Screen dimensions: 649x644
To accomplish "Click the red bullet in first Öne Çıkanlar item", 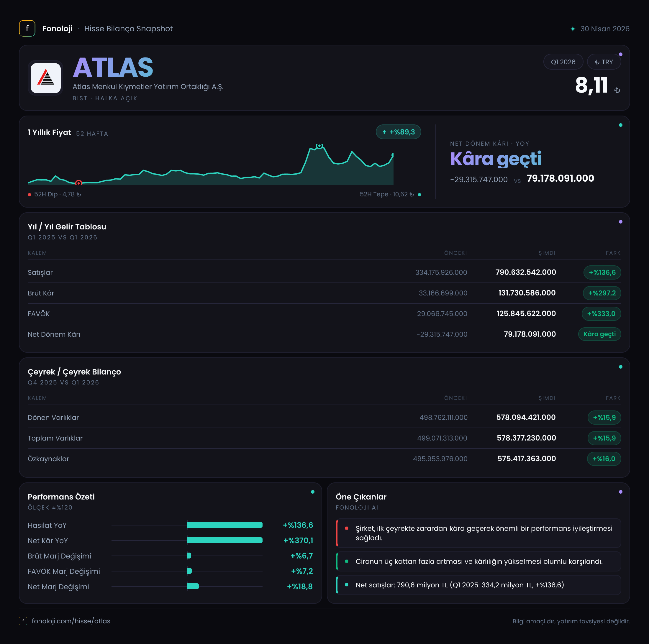I will point(346,528).
